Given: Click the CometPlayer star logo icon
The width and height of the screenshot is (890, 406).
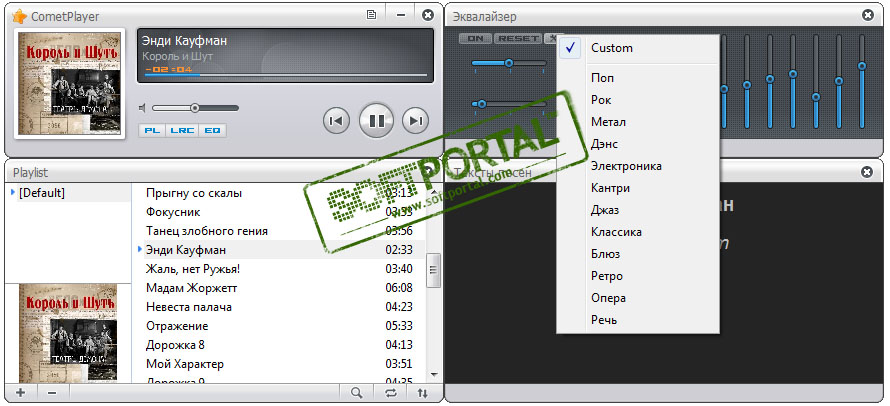Looking at the screenshot, I should pos(19,16).
